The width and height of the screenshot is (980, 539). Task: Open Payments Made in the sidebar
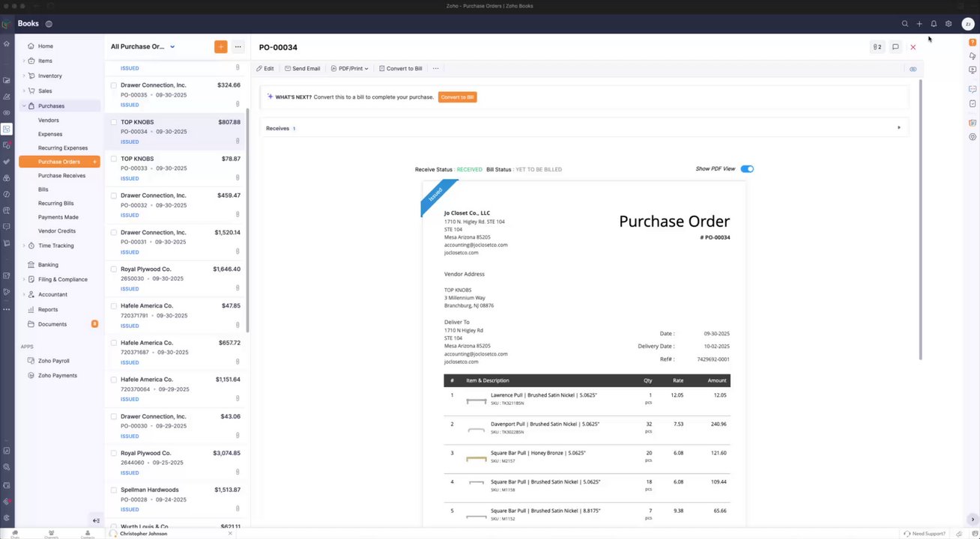(58, 217)
